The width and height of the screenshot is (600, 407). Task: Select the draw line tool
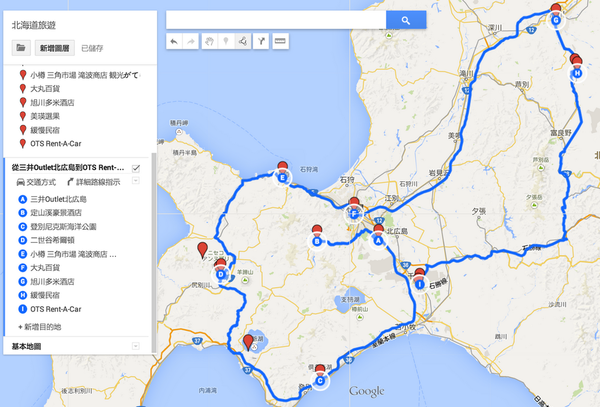click(x=243, y=42)
